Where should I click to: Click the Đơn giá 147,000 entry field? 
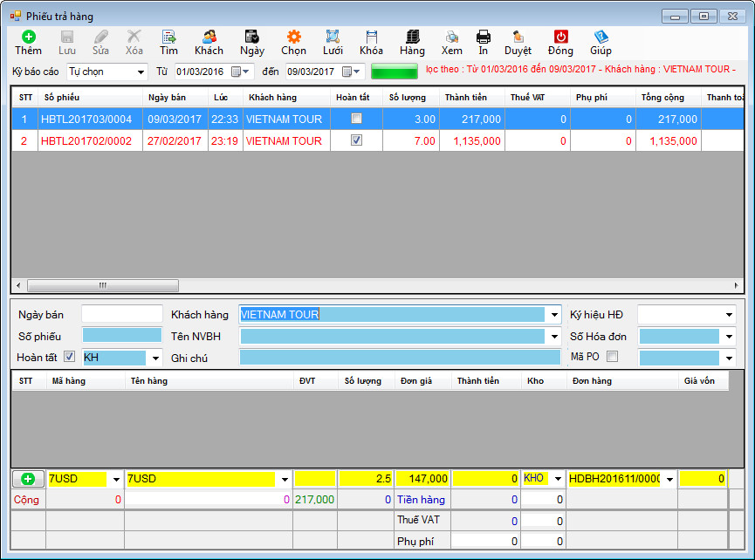click(422, 479)
